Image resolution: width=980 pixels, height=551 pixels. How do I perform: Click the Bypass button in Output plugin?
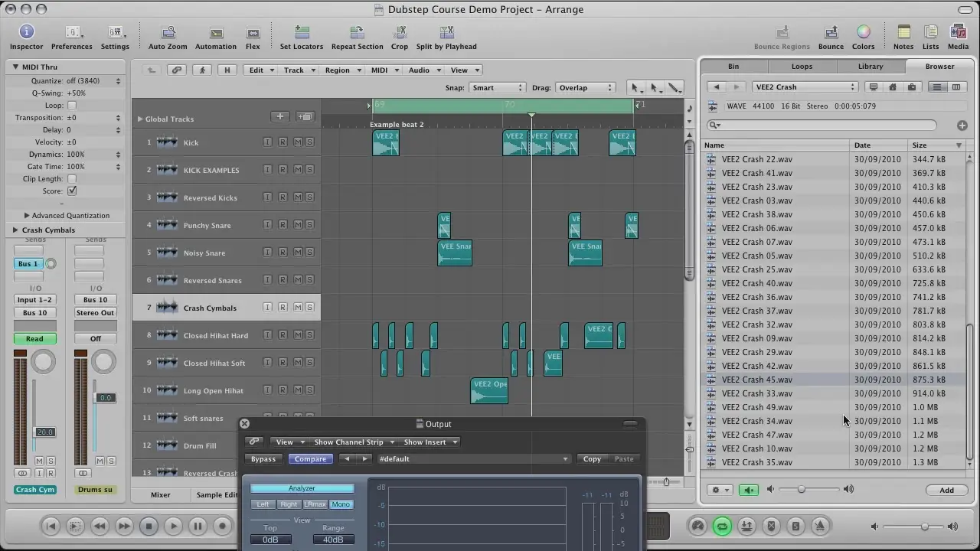(263, 459)
